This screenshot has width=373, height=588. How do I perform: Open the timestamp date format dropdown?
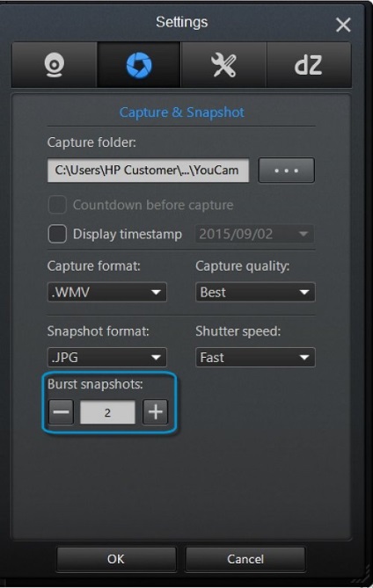pyautogui.click(x=254, y=234)
